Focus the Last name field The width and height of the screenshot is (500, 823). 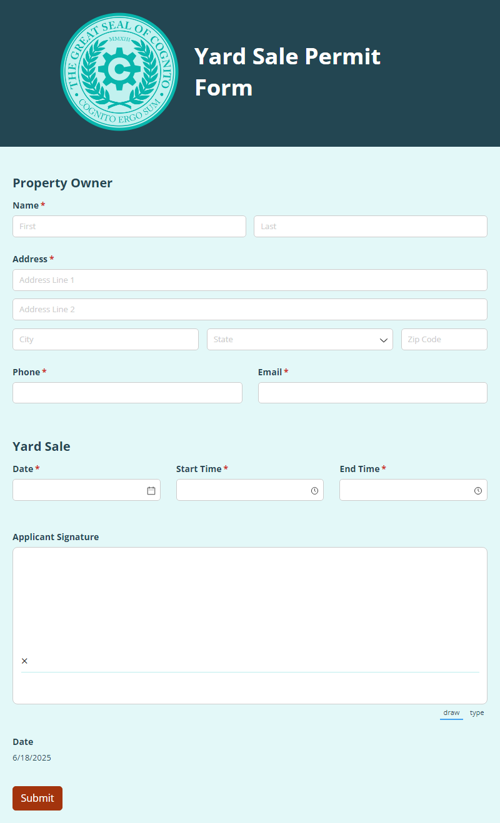tap(370, 226)
